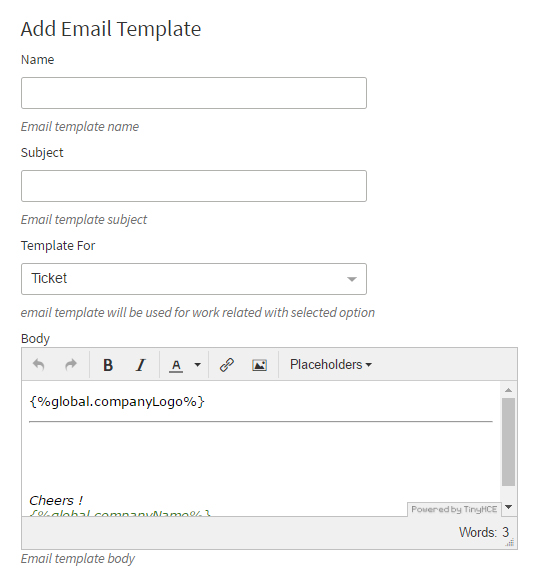The width and height of the screenshot is (539, 586).
Task: Click the Cheers ! line in body
Action: tap(56, 500)
